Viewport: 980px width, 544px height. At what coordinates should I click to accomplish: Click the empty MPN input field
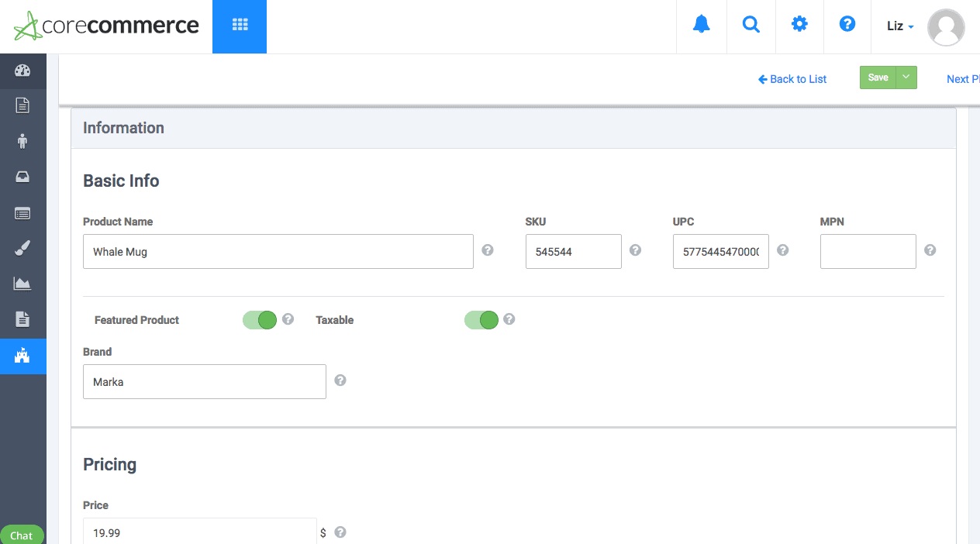coord(868,252)
